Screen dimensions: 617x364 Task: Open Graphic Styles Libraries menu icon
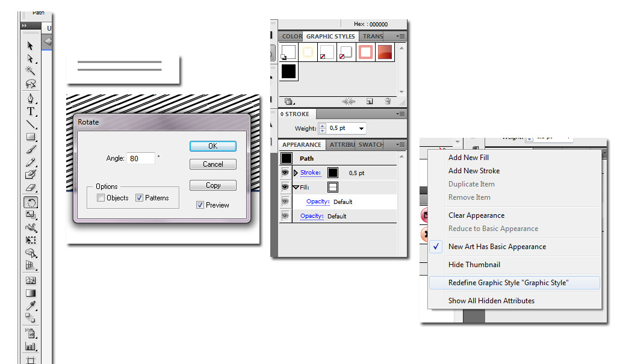289,102
